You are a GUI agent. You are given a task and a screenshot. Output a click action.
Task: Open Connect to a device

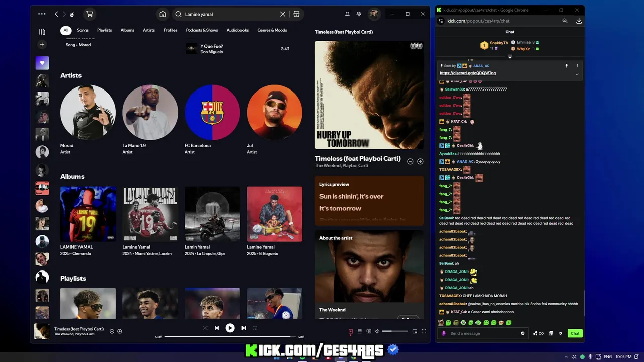(369, 331)
